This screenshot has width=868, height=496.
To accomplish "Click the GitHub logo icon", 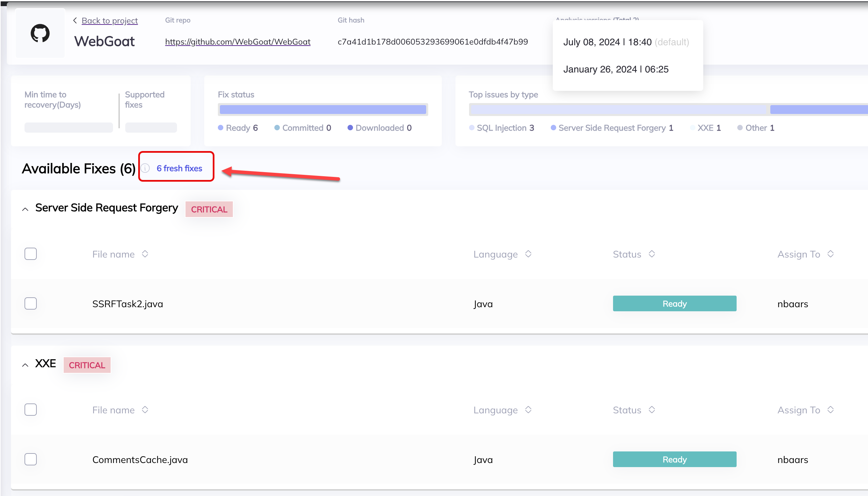I will pyautogui.click(x=40, y=33).
